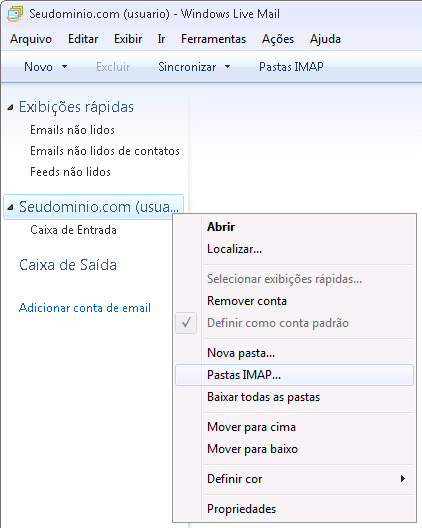Viewport: 422px width, 528px height.
Task: Collapse the Exibições rápidas section triangle
Action: coord(10,107)
